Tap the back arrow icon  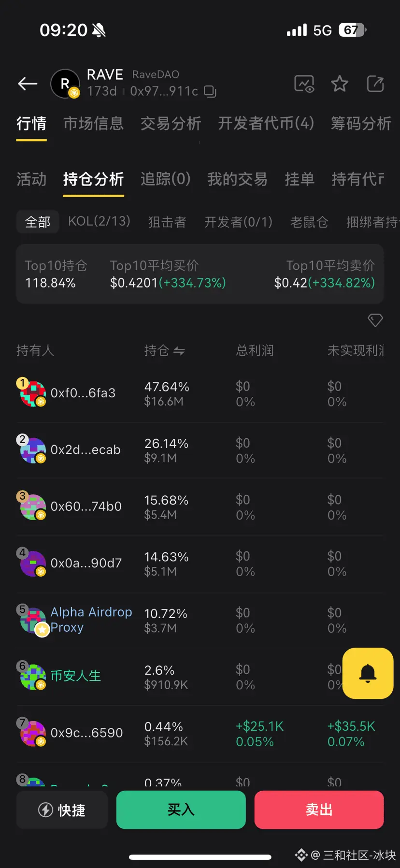point(28,84)
